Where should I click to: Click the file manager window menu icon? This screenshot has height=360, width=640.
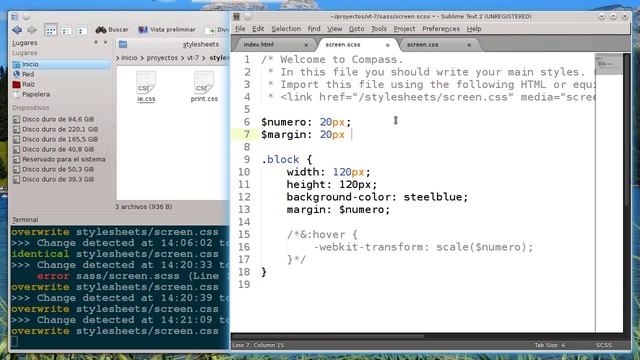[x=15, y=17]
